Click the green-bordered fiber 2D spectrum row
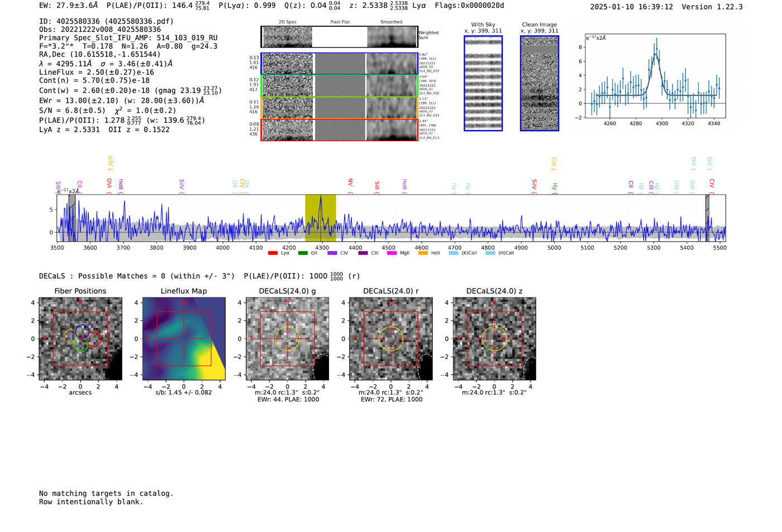The image size is (782, 532). (x=339, y=86)
